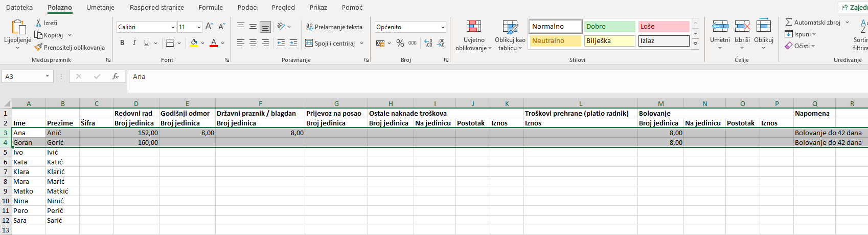This screenshot has width=868, height=235.
Task: Click the text orientation icon
Action: click(x=281, y=27)
